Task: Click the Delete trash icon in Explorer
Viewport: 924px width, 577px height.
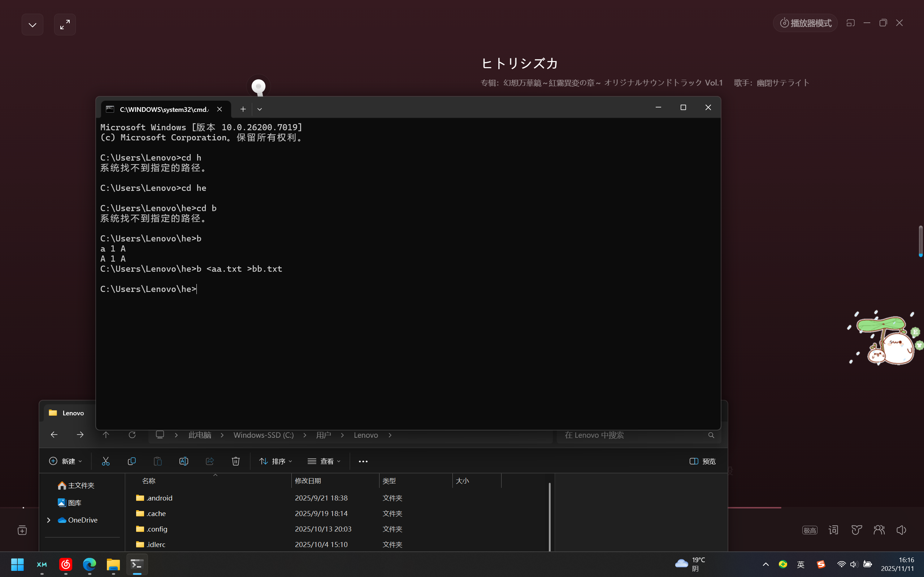Action: click(235, 462)
